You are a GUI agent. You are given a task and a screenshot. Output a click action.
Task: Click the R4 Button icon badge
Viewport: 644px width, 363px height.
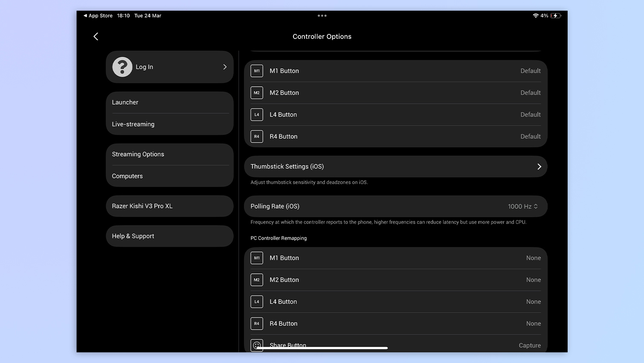[x=257, y=136]
